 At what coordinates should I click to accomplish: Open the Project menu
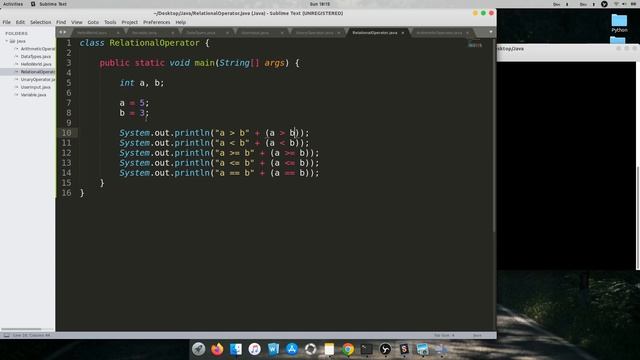[129, 22]
